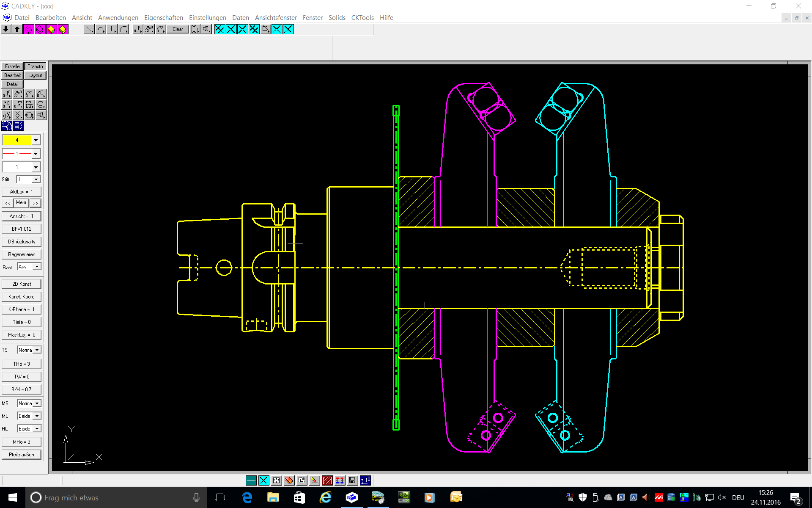Click the hatch pattern icon in bottom toolbar

coord(327,480)
